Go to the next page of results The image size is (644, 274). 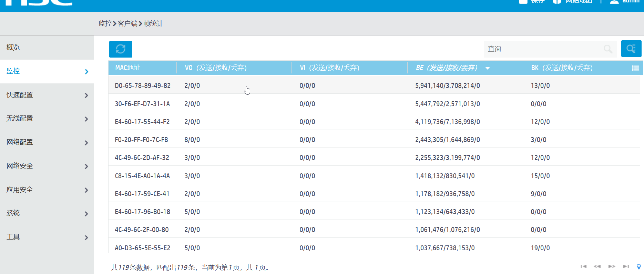coord(612,266)
